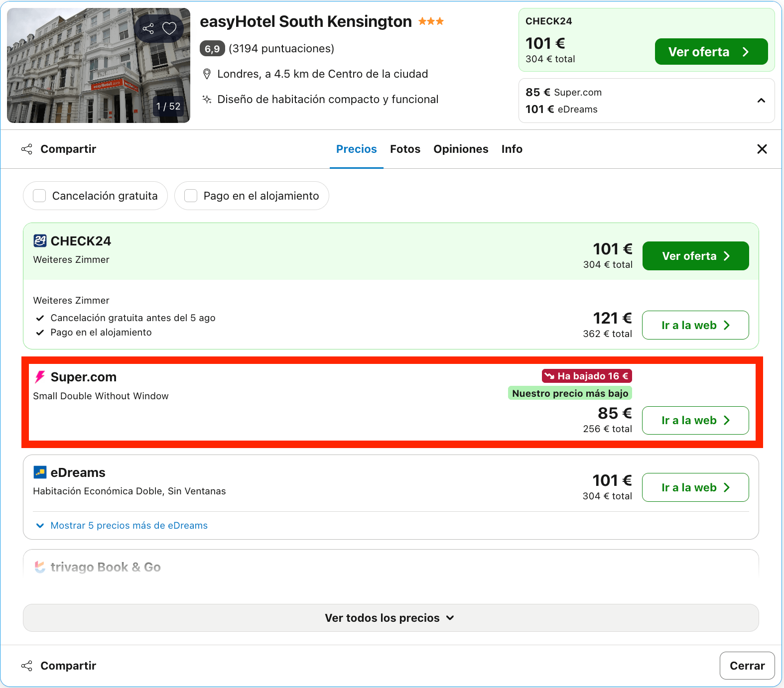This screenshot has height=688, width=784.
Task: Click easyHotel South Kensington title
Action: 306,21
